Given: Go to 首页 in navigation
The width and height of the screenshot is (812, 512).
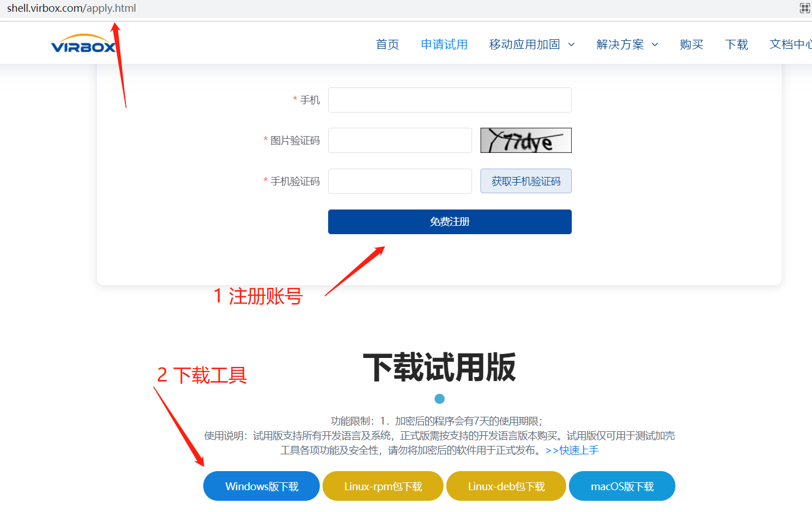Looking at the screenshot, I should 388,44.
